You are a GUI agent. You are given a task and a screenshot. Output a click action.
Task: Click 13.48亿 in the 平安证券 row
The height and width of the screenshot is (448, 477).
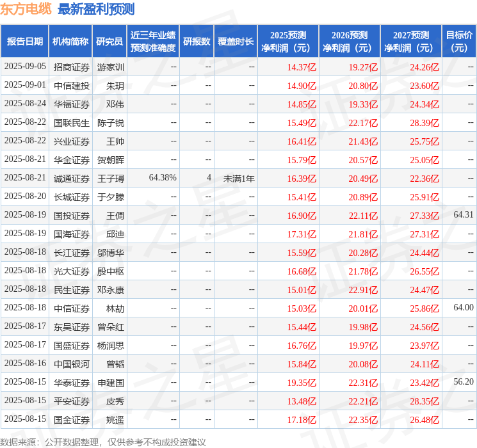(302, 401)
